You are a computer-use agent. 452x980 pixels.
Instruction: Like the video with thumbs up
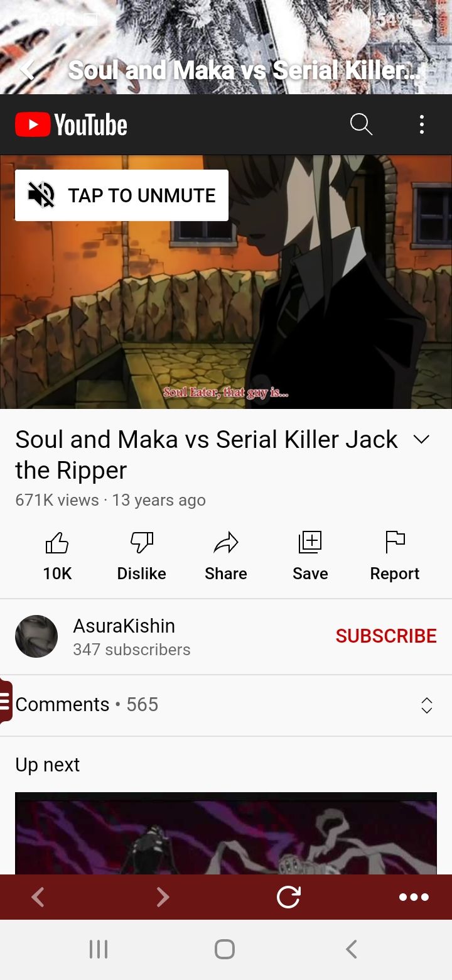coord(57,543)
